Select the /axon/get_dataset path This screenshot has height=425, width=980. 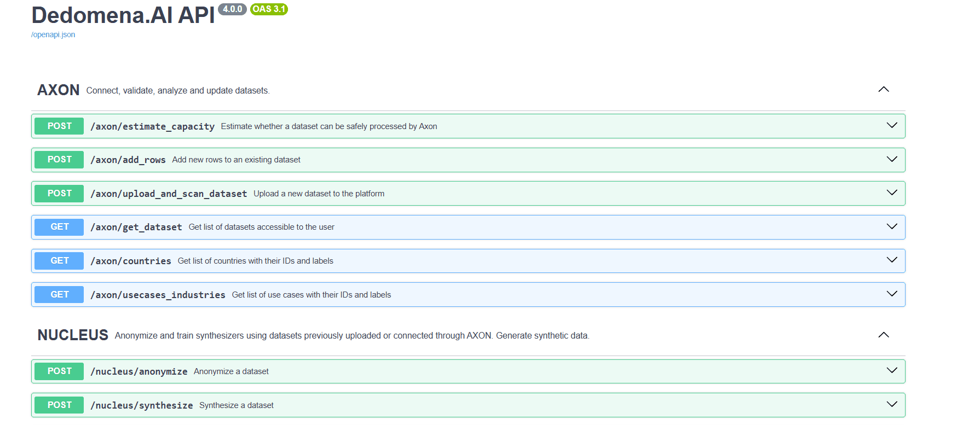pyautogui.click(x=136, y=227)
